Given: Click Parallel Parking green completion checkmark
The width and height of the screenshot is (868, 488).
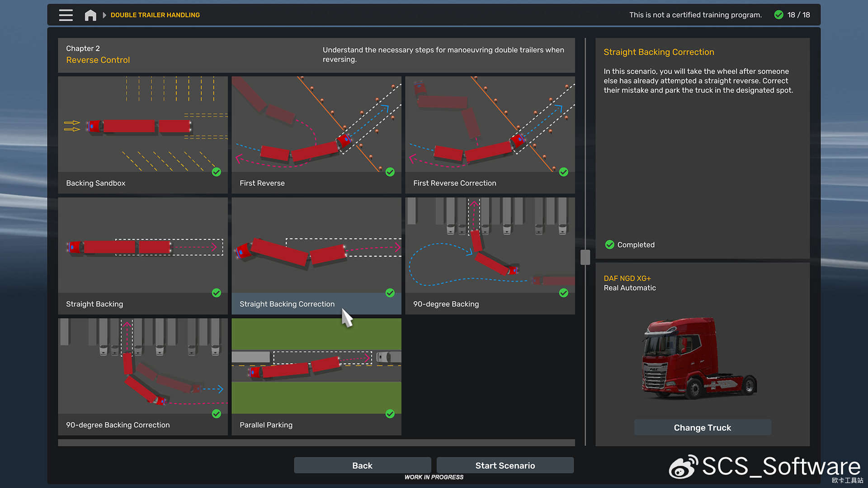Looking at the screenshot, I should [390, 413].
